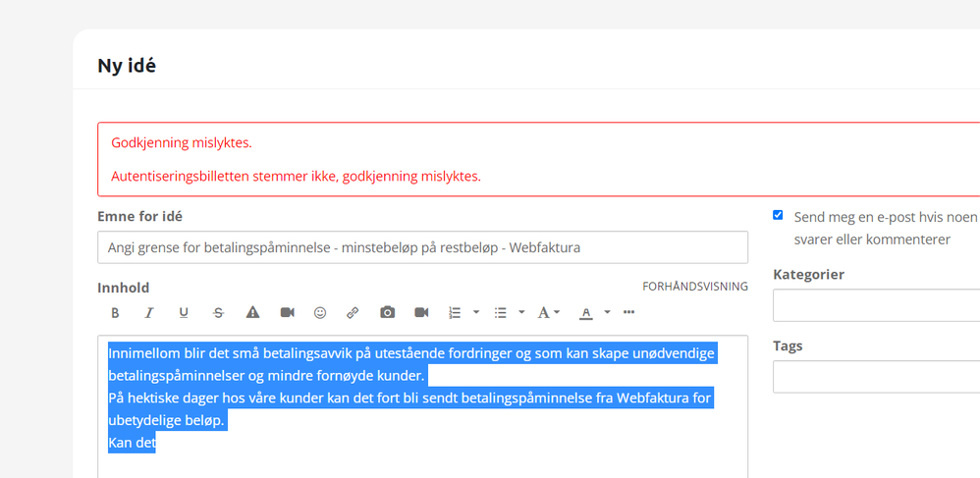This screenshot has height=478, width=980.
Task: Insert spoiler warning triangle icon
Action: coord(252,312)
